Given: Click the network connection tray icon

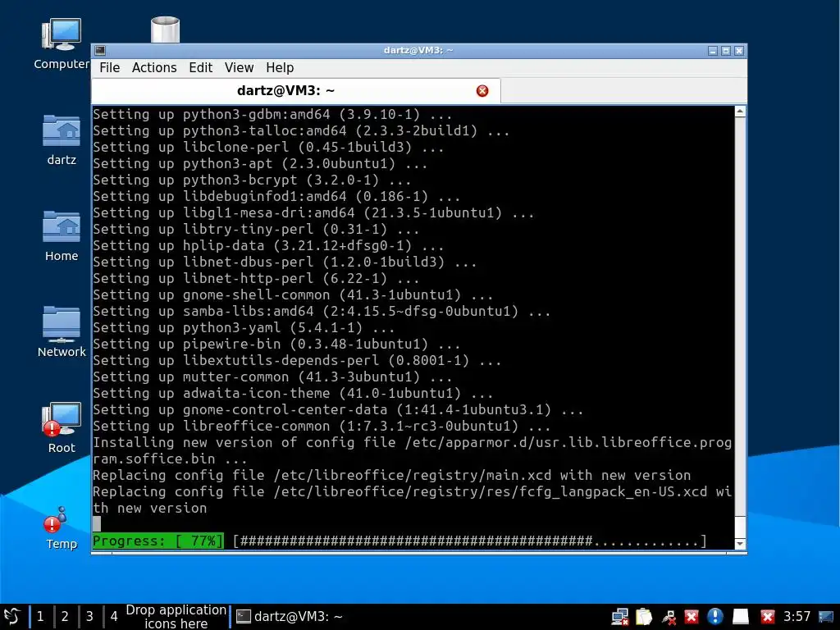Looking at the screenshot, I should [x=620, y=617].
